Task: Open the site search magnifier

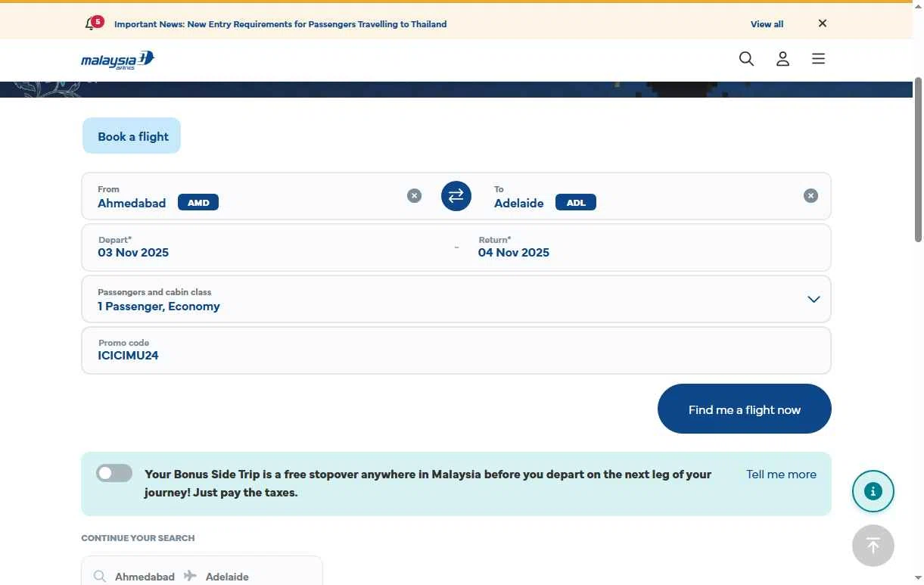Action: point(746,59)
